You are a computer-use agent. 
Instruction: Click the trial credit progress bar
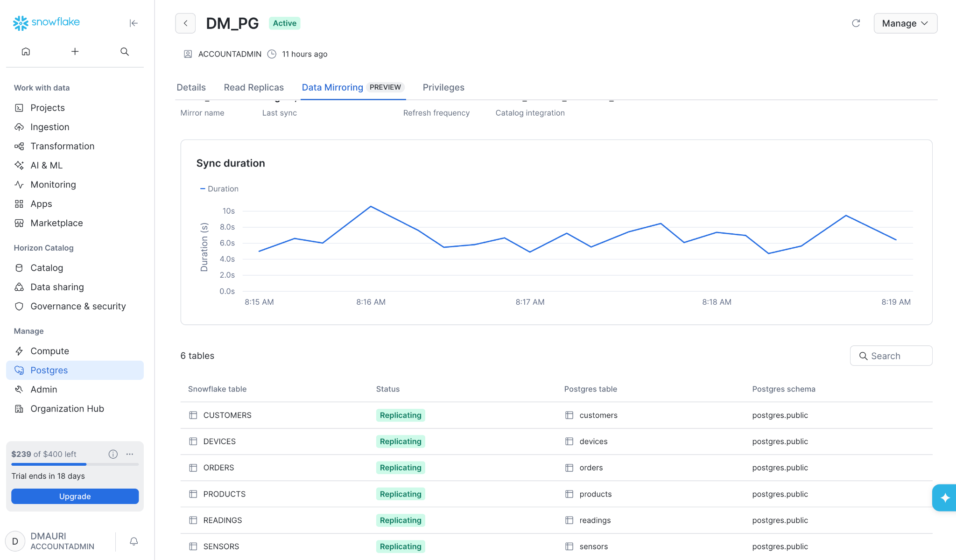(x=75, y=464)
